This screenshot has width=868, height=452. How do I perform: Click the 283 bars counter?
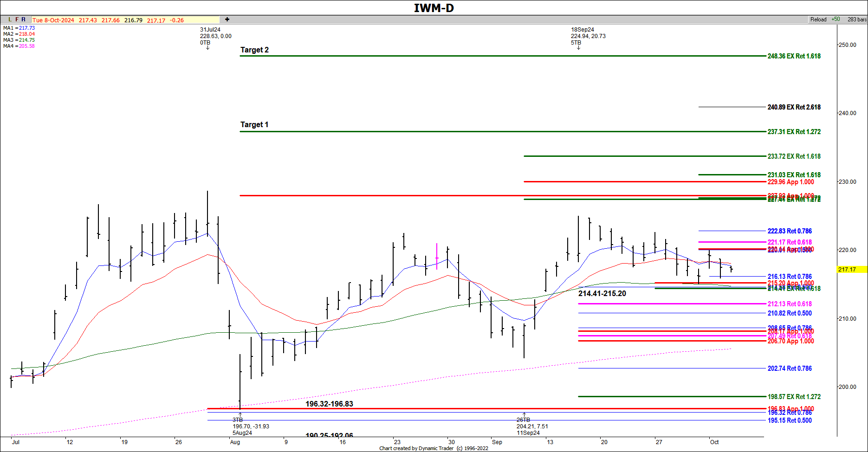point(856,19)
